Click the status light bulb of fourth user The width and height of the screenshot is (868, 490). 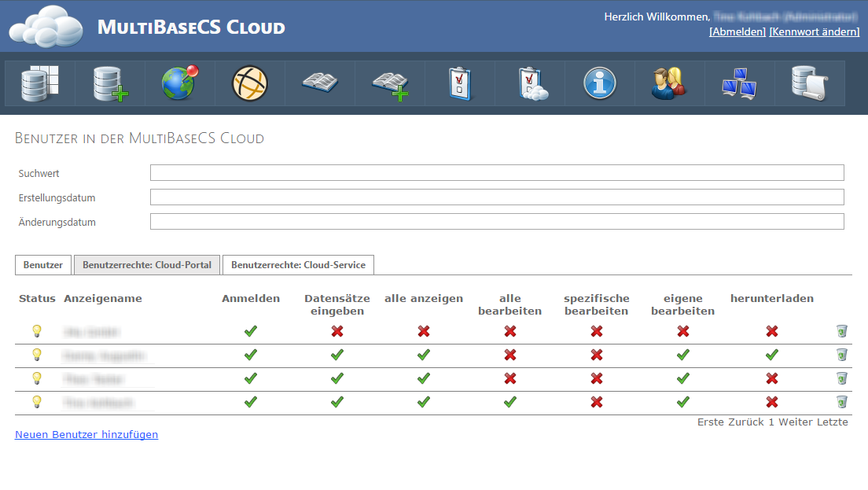click(x=36, y=402)
